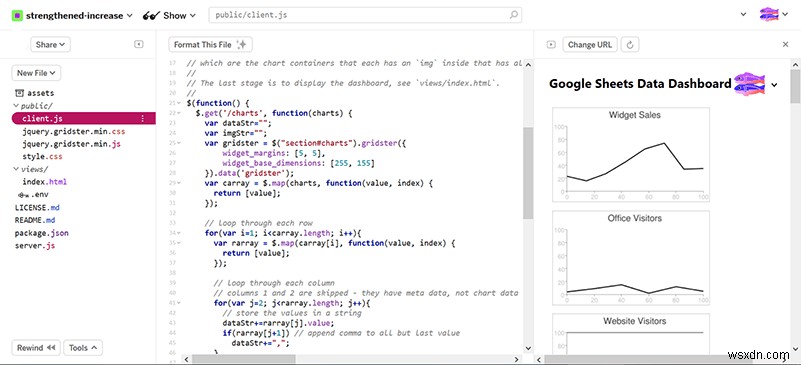Open jquery.gridster.min.js file
801x365 pixels.
click(72, 144)
